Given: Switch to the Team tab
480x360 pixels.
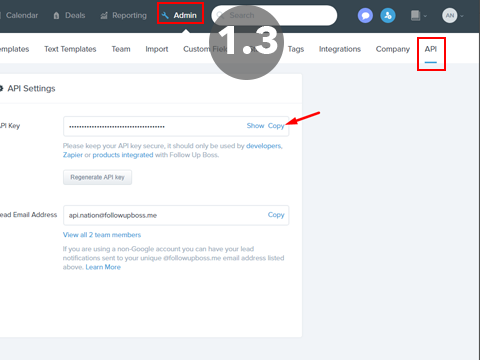Looking at the screenshot, I should coord(121,49).
